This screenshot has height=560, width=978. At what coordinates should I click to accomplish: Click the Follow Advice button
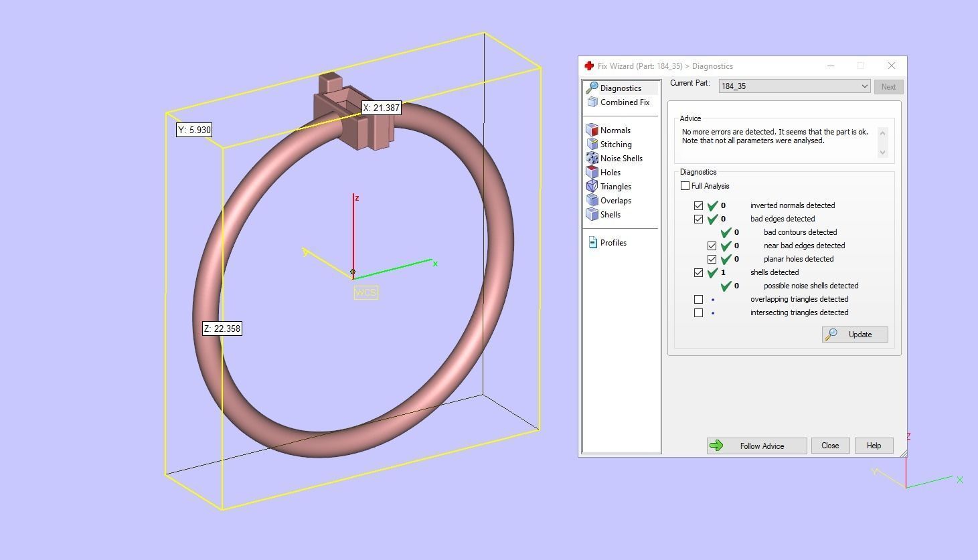[x=756, y=446]
